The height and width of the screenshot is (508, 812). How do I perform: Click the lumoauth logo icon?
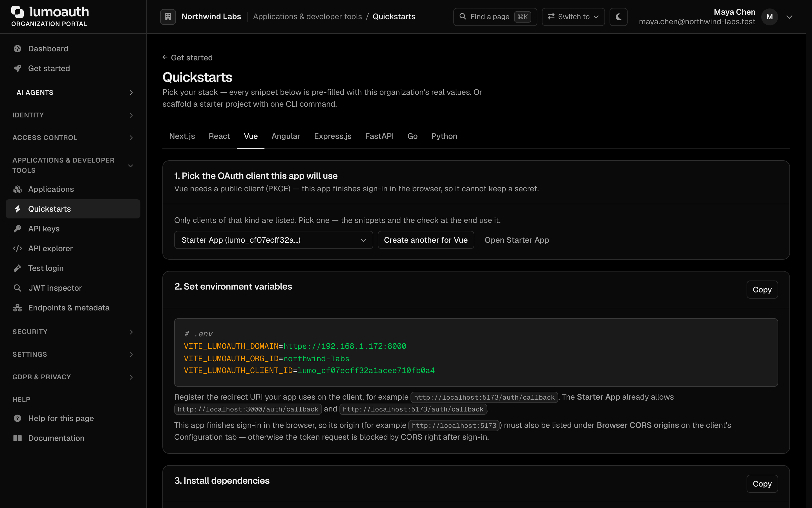(17, 12)
